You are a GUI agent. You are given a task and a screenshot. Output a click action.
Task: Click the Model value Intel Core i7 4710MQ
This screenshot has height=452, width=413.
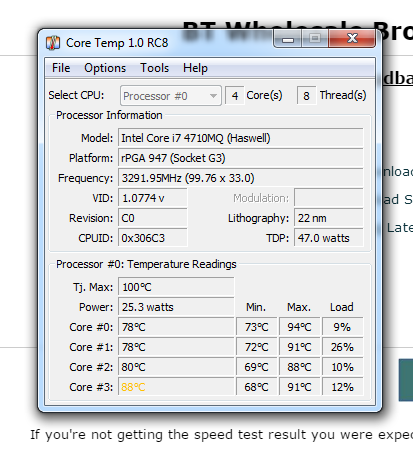tap(241, 138)
